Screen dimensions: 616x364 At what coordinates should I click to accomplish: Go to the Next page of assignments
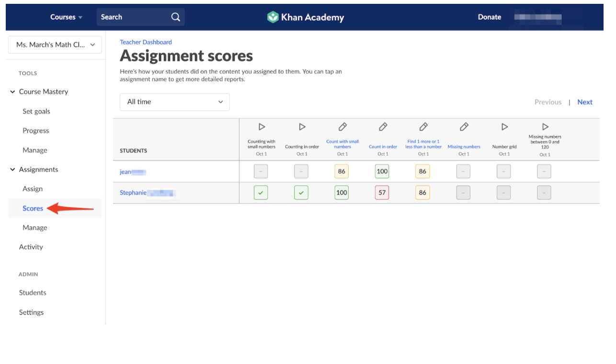[x=585, y=102]
